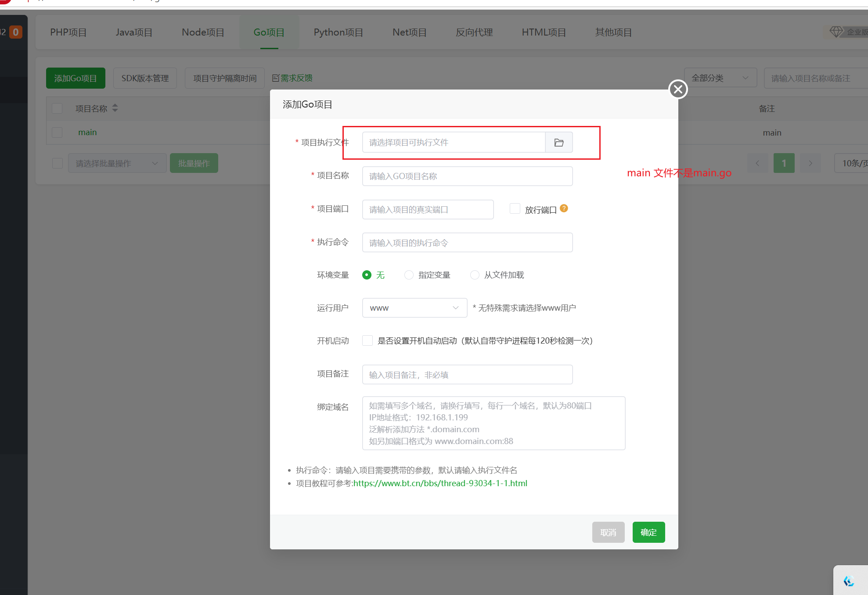
Task: Check the select-all checkbox in table header
Action: coord(57,108)
